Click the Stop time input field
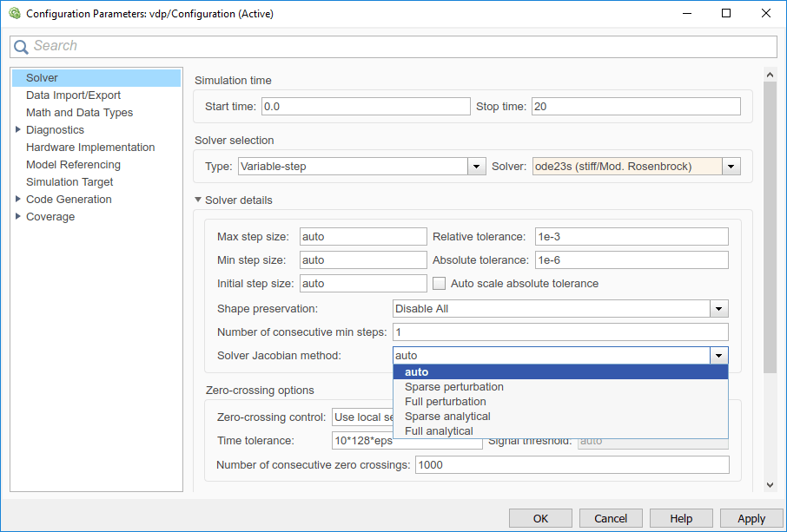Viewport: 787px width, 532px height. [636, 107]
